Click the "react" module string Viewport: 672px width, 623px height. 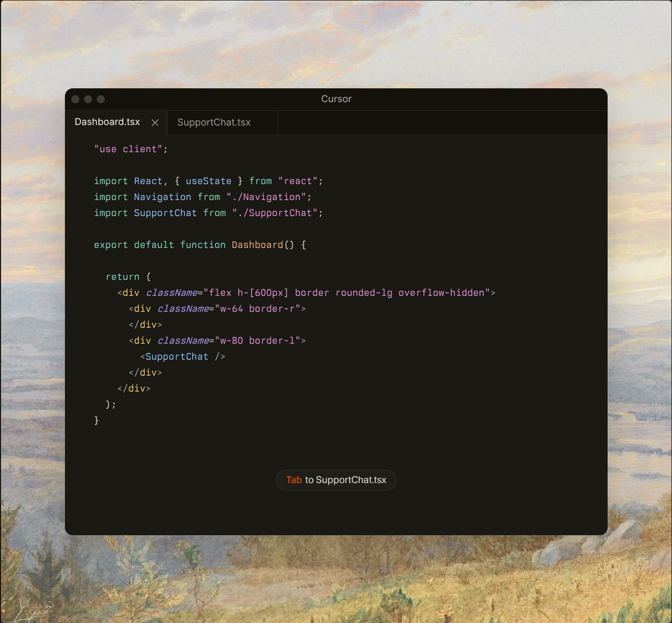coord(298,181)
